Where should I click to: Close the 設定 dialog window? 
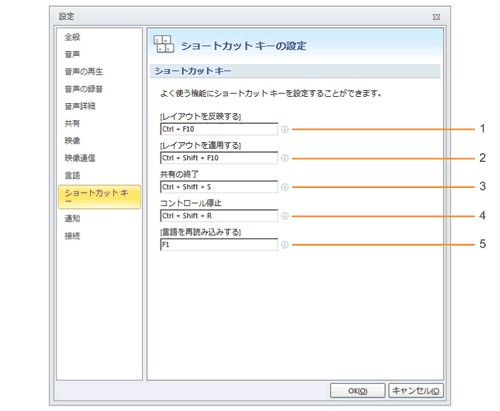[x=436, y=17]
